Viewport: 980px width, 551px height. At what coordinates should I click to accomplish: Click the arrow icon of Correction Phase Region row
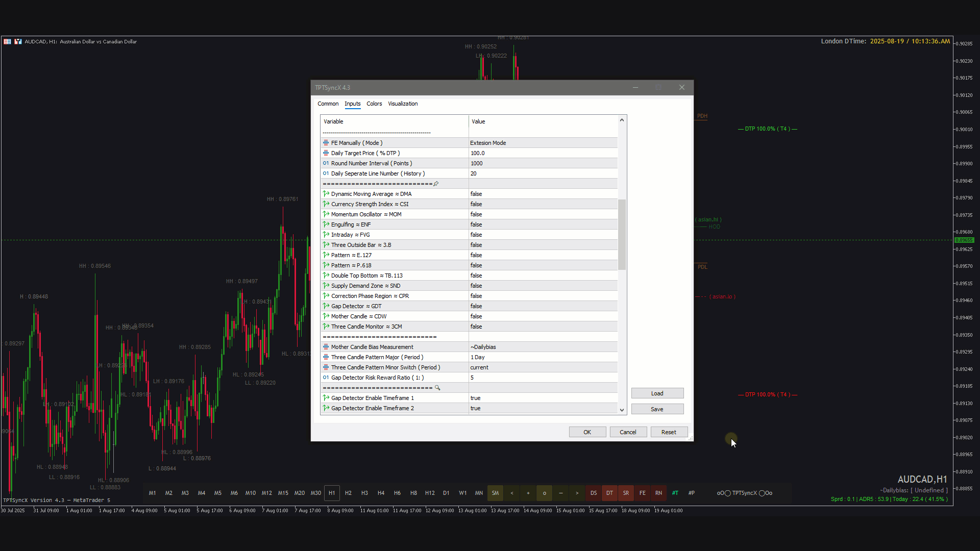click(x=326, y=296)
